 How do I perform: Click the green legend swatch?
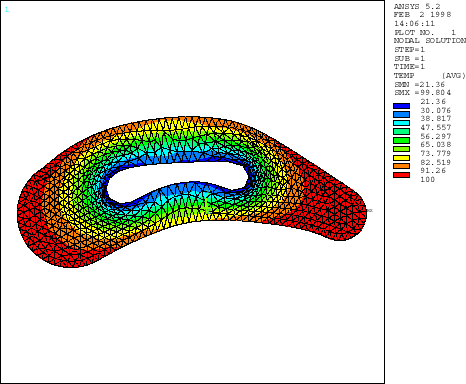click(401, 140)
